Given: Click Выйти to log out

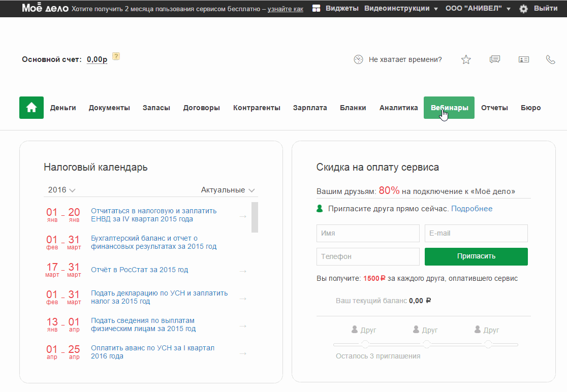Looking at the screenshot, I should [546, 8].
